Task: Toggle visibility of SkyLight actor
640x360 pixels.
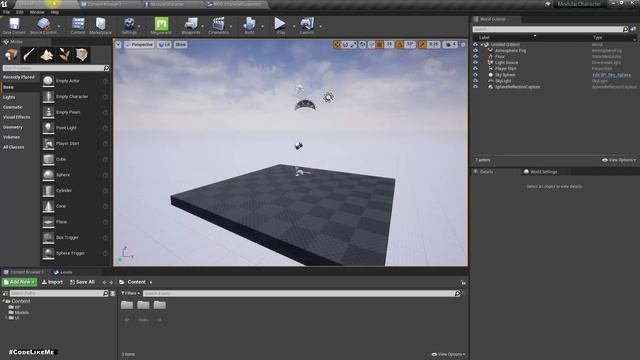Action: tap(476, 81)
